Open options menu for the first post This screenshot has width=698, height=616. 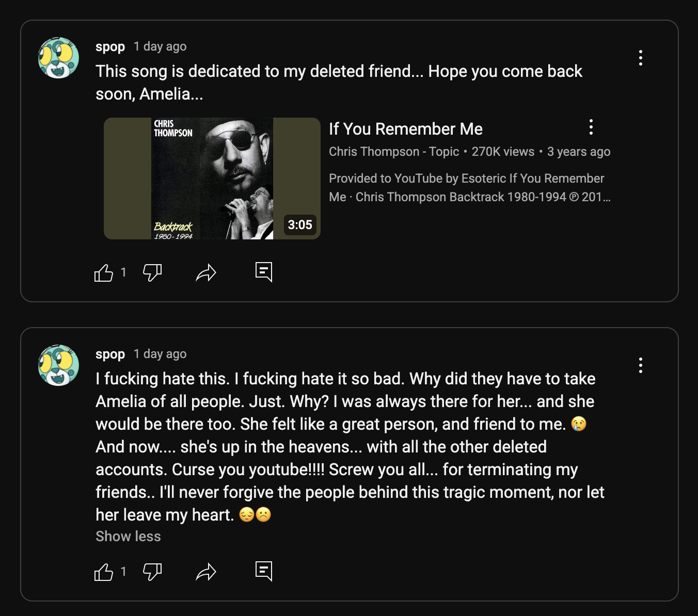coord(640,58)
